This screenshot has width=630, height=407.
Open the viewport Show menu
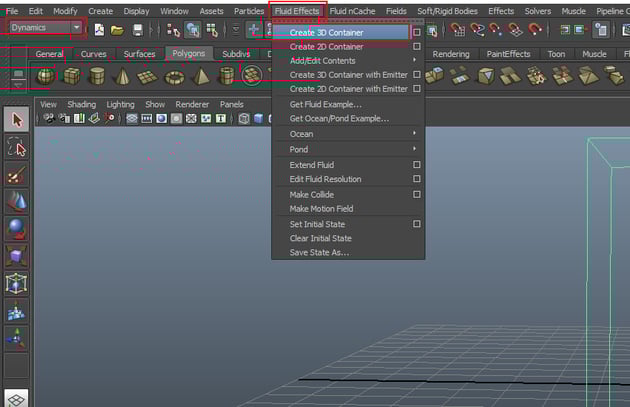pyautogui.click(x=155, y=104)
